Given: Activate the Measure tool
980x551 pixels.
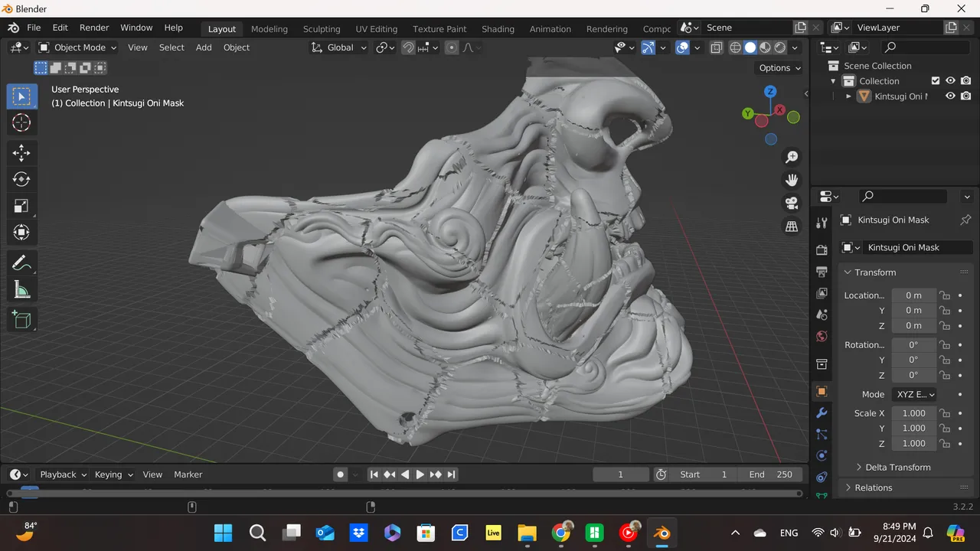Looking at the screenshot, I should click(21, 289).
